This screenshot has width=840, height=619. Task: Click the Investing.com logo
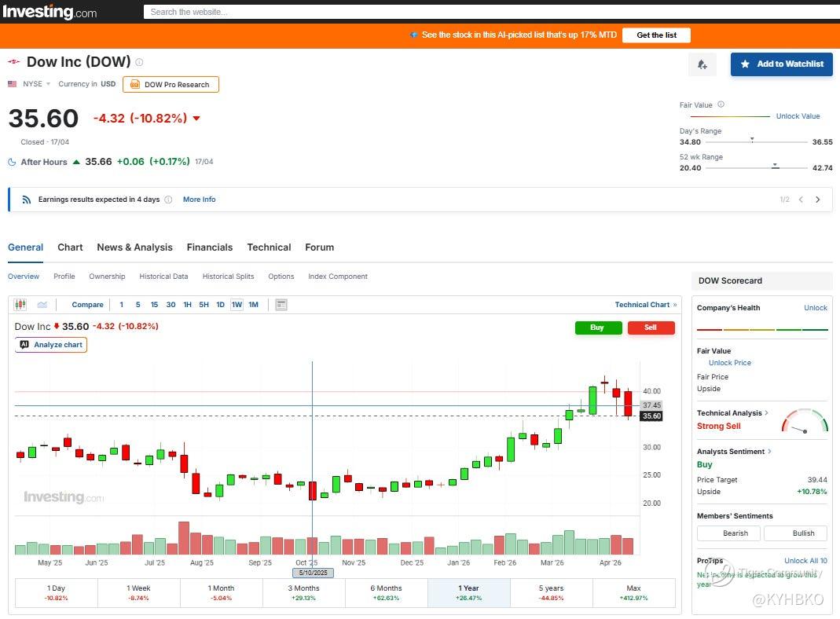50,11
